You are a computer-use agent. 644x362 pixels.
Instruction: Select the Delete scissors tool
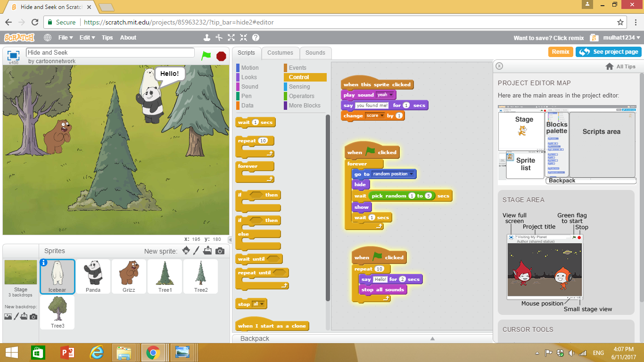(x=219, y=38)
